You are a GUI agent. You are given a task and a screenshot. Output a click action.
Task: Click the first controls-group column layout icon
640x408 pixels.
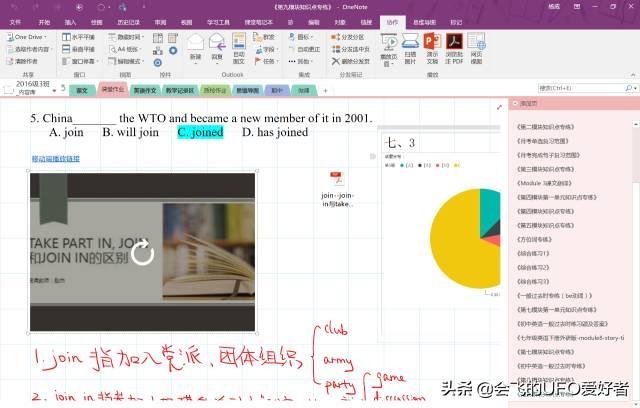coord(158,38)
